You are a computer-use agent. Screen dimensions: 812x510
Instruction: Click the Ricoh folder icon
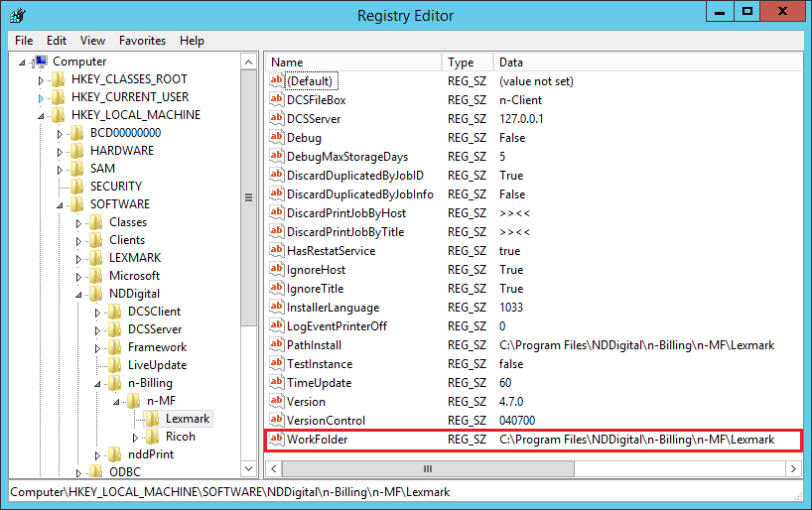(x=152, y=437)
